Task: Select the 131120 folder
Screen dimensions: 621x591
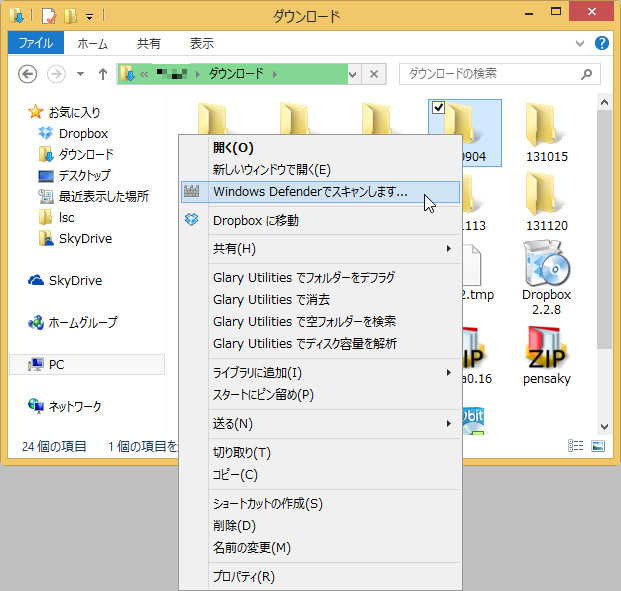Action: pos(547,202)
